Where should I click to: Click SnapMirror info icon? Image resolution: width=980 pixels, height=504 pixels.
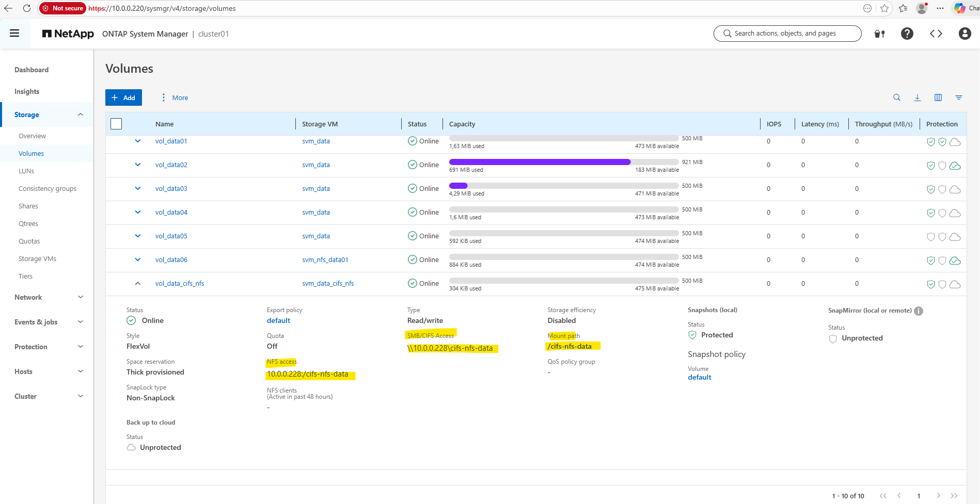coord(919,311)
